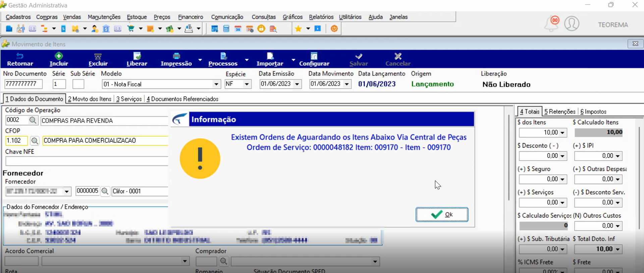Click the Incluir green plus icon
This screenshot has width=644, height=273.
point(59,56)
